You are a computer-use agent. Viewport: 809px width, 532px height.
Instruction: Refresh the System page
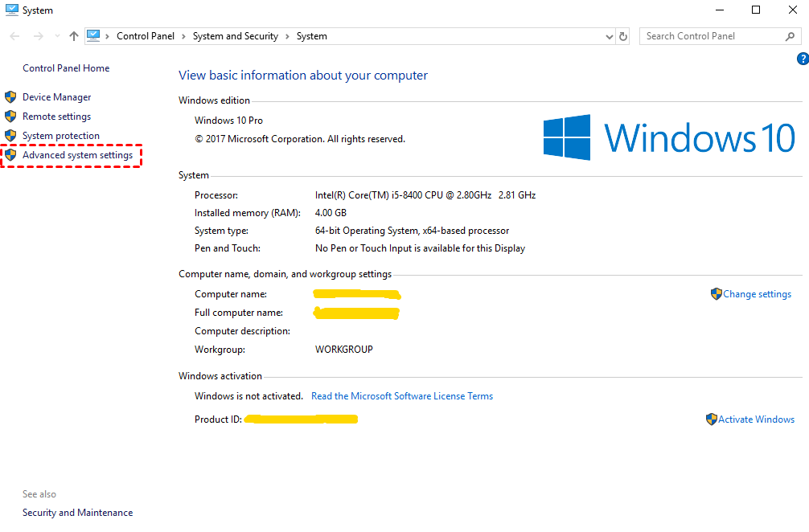pos(623,36)
